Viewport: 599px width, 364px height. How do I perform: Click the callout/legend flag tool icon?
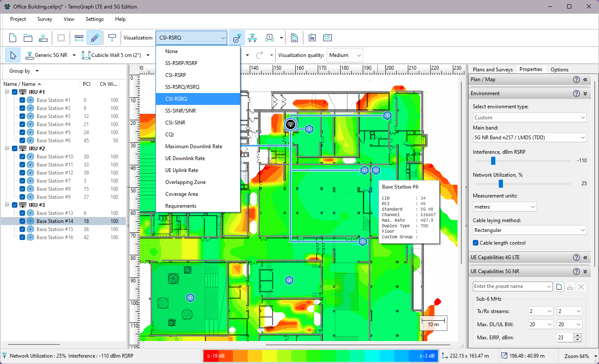click(112, 37)
